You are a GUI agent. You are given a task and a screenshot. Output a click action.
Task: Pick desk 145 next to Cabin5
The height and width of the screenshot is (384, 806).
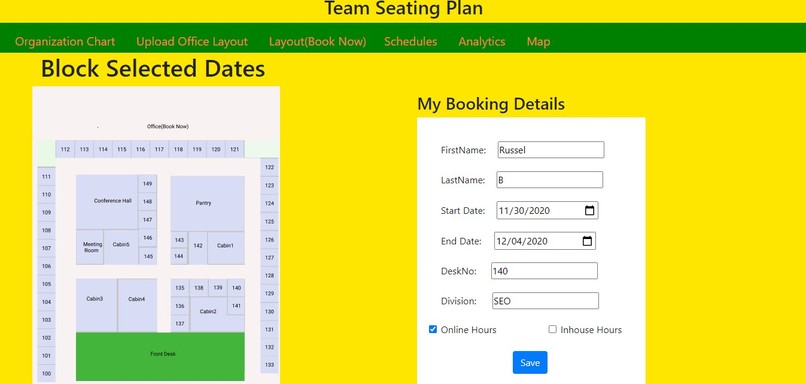click(148, 255)
